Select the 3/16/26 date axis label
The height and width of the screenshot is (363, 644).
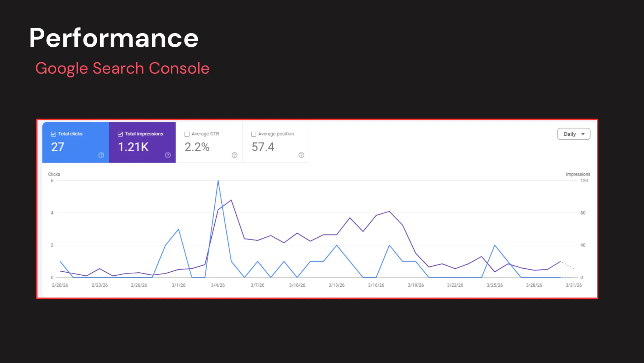pos(376,285)
